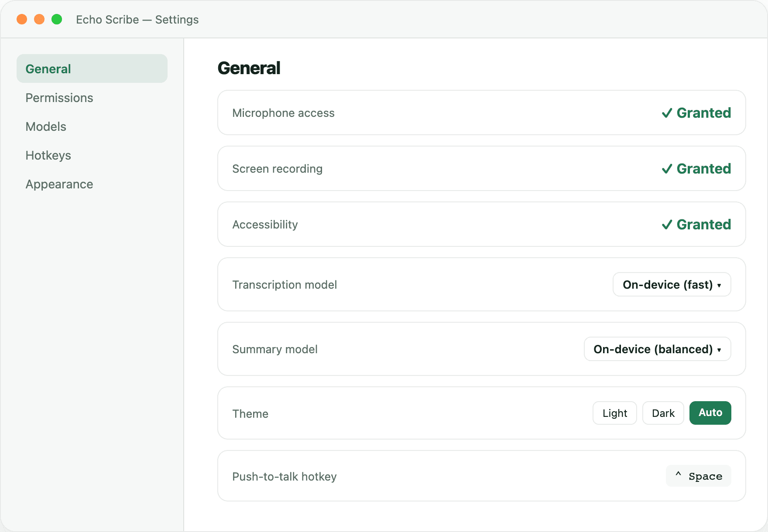
Task: Click the Push-to-talk hotkey field
Action: click(699, 476)
